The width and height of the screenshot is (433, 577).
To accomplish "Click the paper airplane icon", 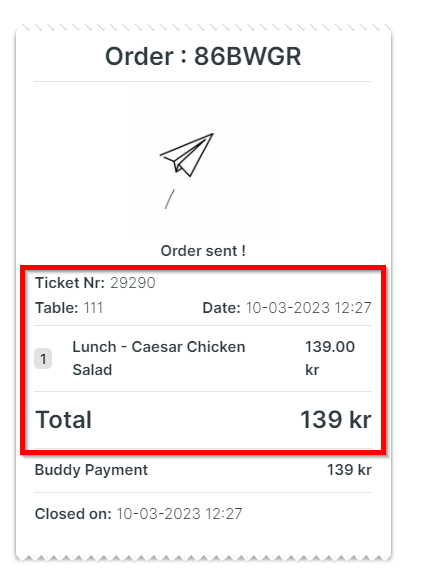I will (x=187, y=155).
